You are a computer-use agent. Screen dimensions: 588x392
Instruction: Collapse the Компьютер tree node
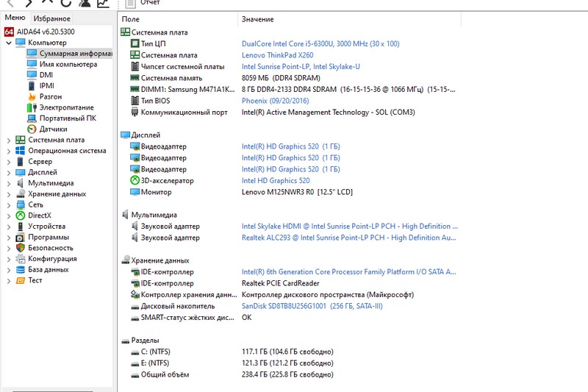pyautogui.click(x=9, y=43)
